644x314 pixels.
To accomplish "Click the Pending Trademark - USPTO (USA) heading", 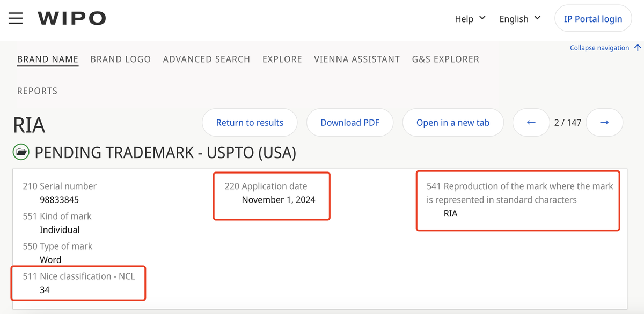I will click(x=165, y=153).
